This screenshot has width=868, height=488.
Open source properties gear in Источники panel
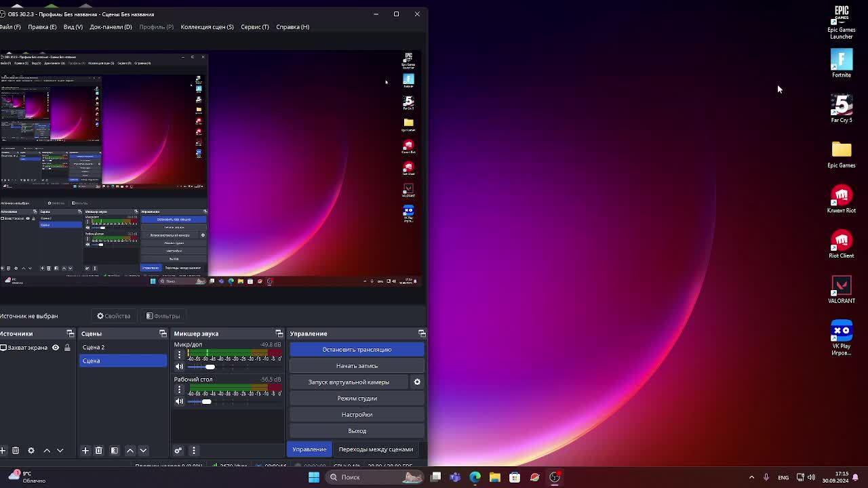pyautogui.click(x=31, y=451)
